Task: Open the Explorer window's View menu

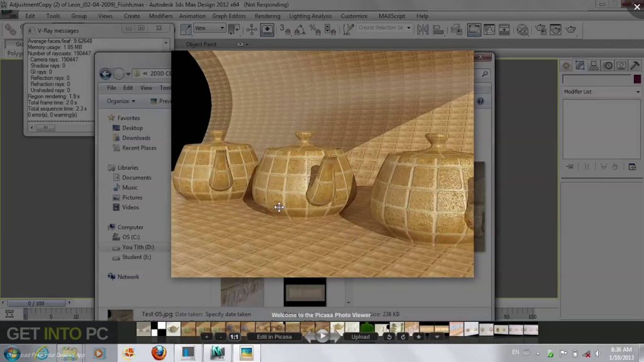Action: click(x=146, y=88)
